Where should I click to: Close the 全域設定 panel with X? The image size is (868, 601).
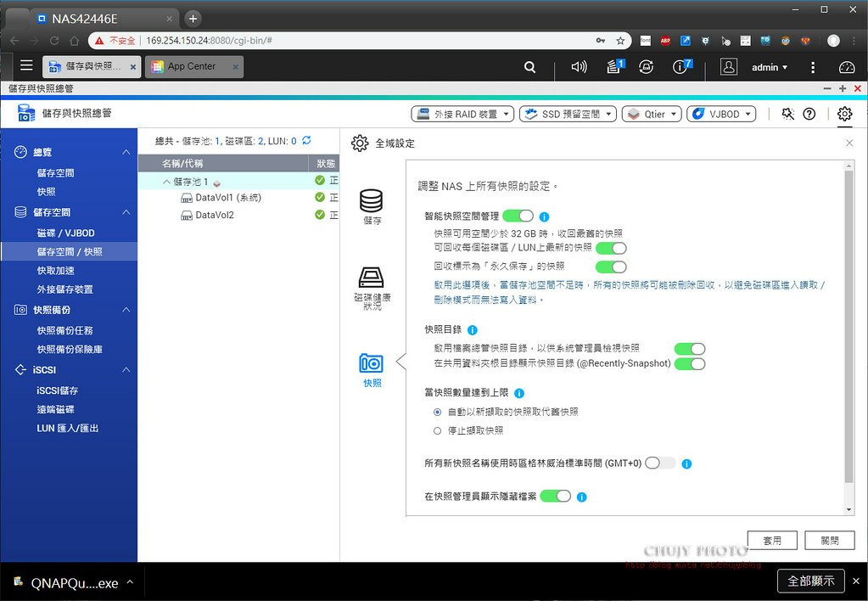pyautogui.click(x=849, y=143)
